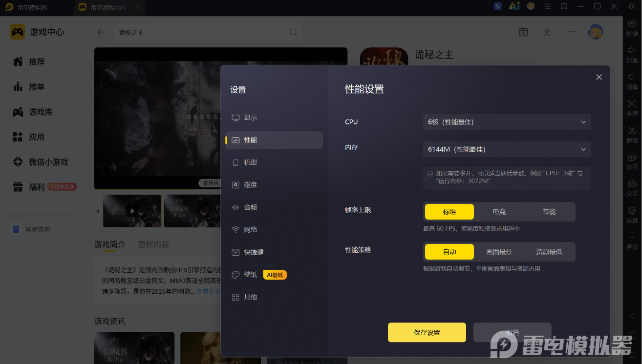Click the 保存设置 button
The width and height of the screenshot is (642, 364).
pos(427,332)
